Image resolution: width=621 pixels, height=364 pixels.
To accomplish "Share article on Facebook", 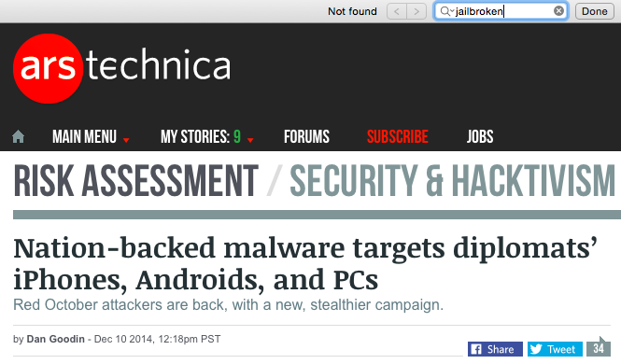I will click(495, 349).
